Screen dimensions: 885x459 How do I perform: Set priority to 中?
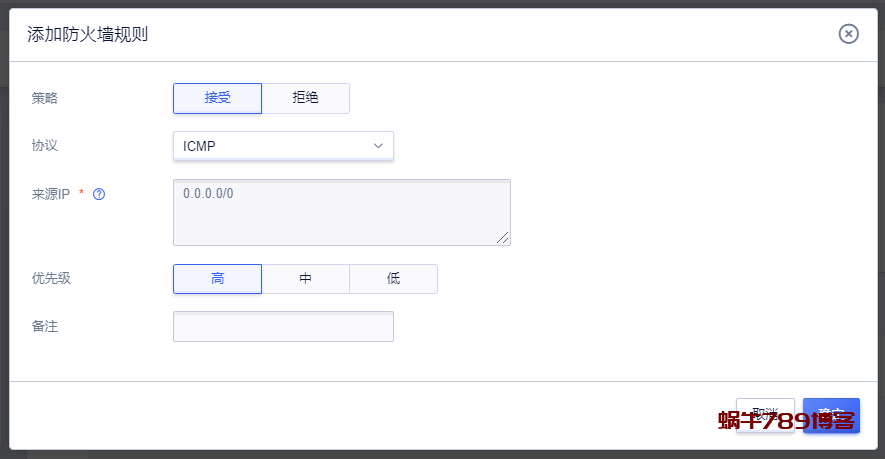(x=305, y=279)
